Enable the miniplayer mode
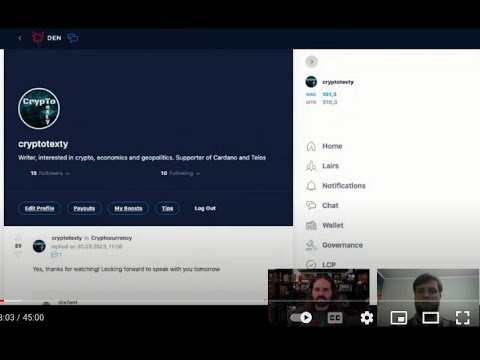480x360 pixels. pos(399,318)
